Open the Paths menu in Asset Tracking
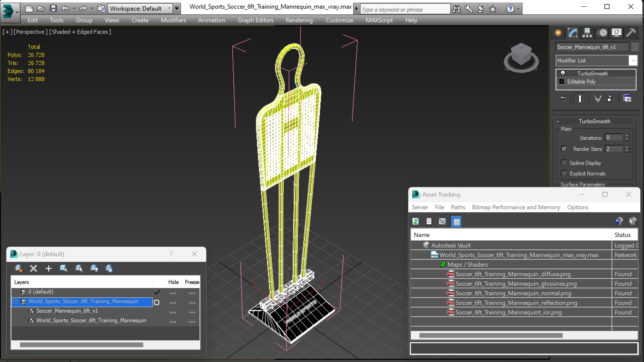 pos(458,207)
